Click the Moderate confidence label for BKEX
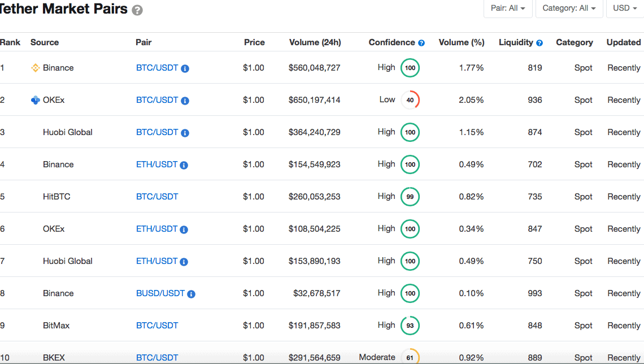This screenshot has width=644, height=364. [377, 357]
